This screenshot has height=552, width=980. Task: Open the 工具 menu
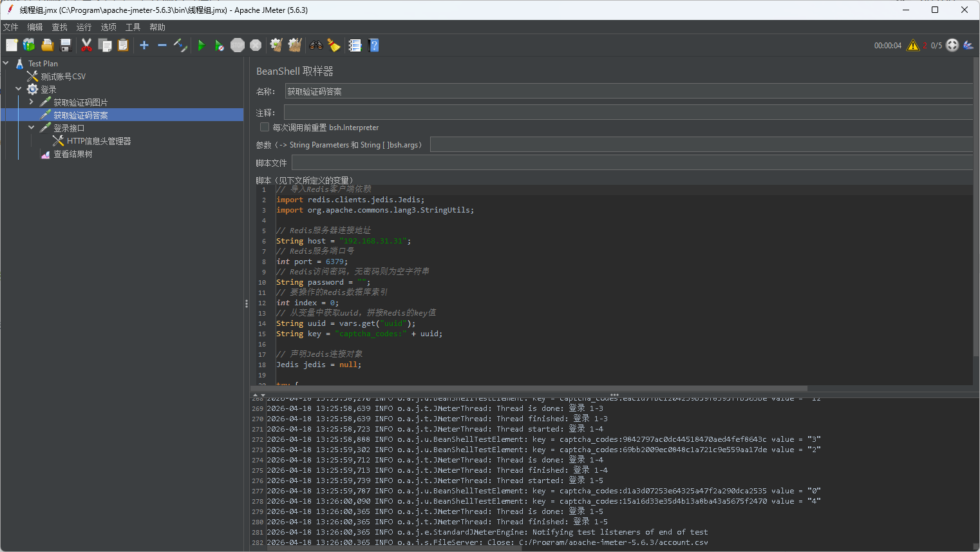pos(133,27)
